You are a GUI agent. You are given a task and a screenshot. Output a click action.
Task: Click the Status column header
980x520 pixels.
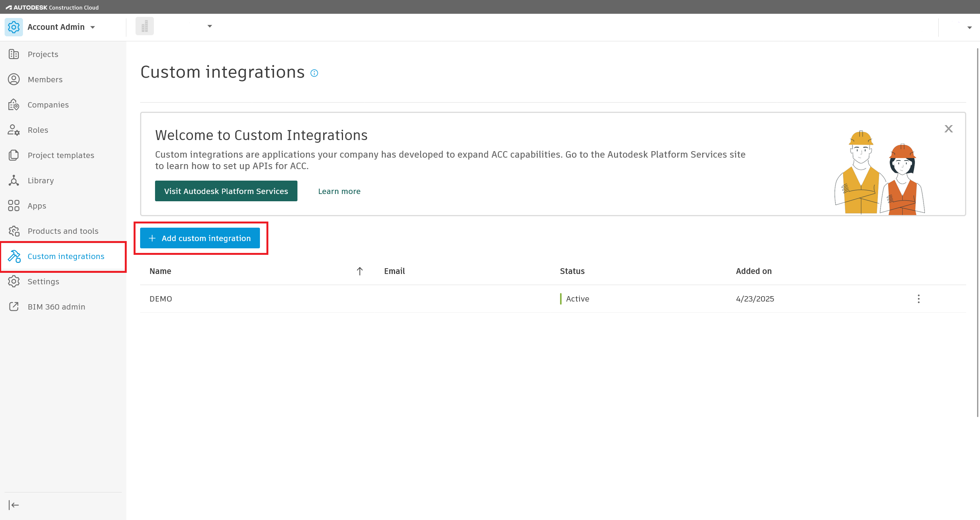(x=572, y=271)
